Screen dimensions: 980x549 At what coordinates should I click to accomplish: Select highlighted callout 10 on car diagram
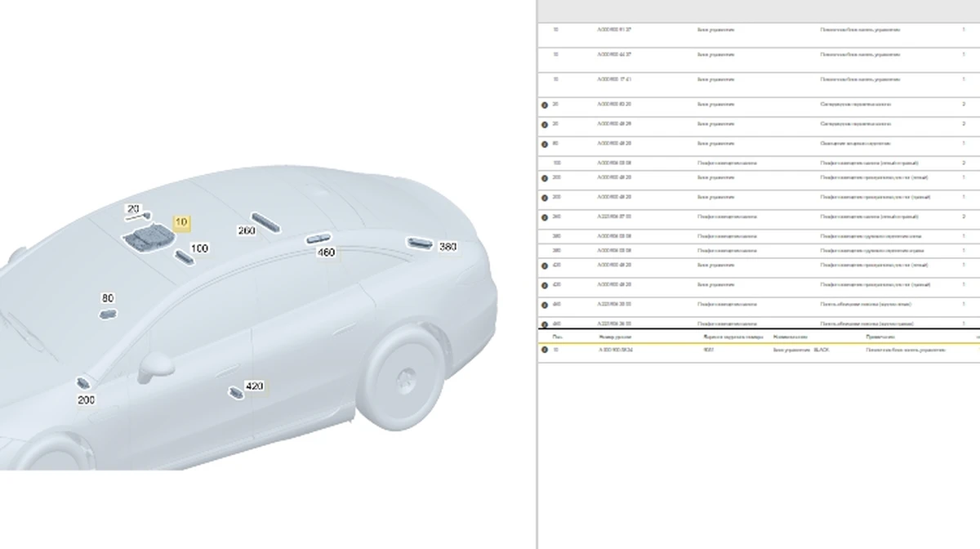click(181, 222)
